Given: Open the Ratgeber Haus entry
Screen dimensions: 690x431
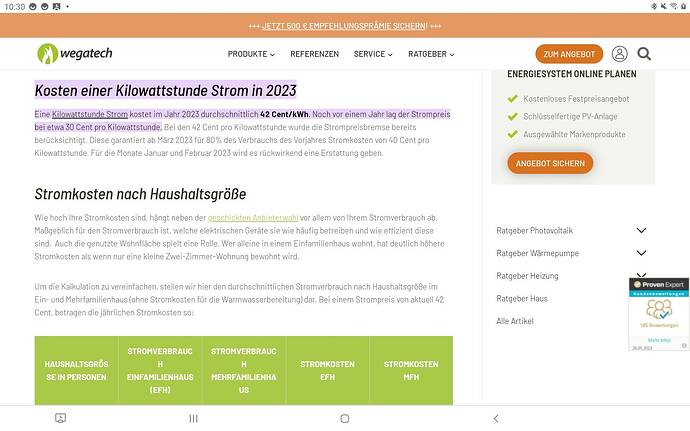Looking at the screenshot, I should click(522, 298).
